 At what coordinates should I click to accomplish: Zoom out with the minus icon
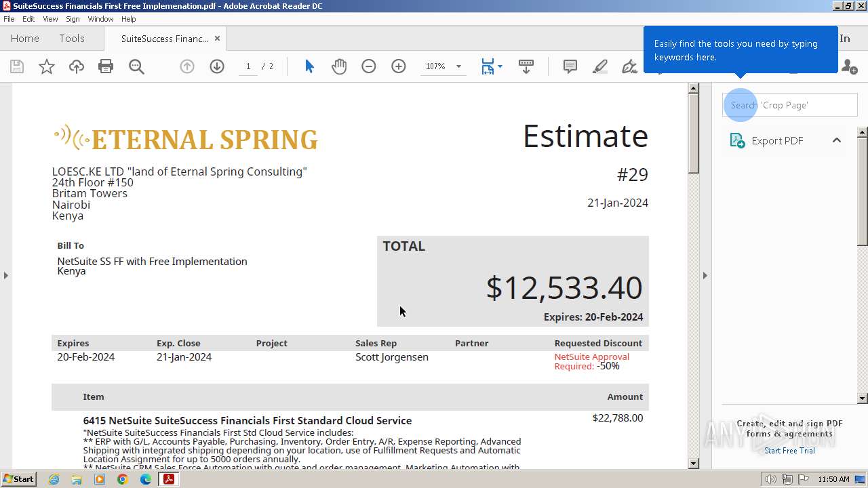369,66
